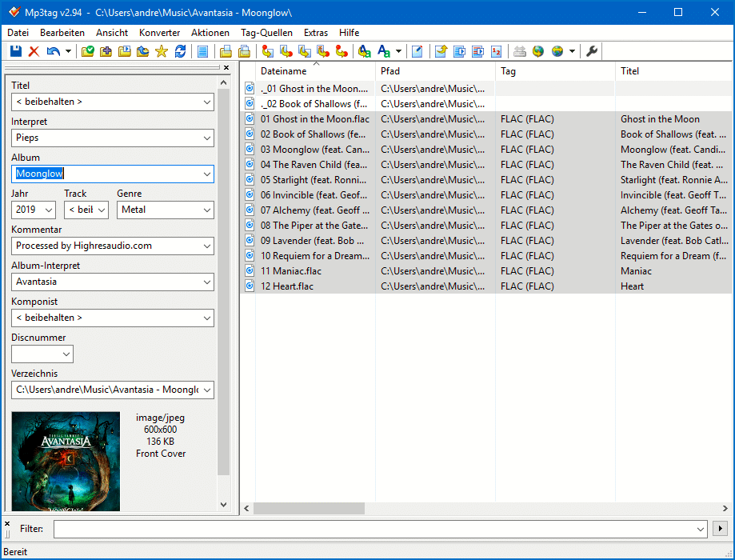Click the second icon in the converter group
Viewport: 735px width, 560px height.
[286, 51]
